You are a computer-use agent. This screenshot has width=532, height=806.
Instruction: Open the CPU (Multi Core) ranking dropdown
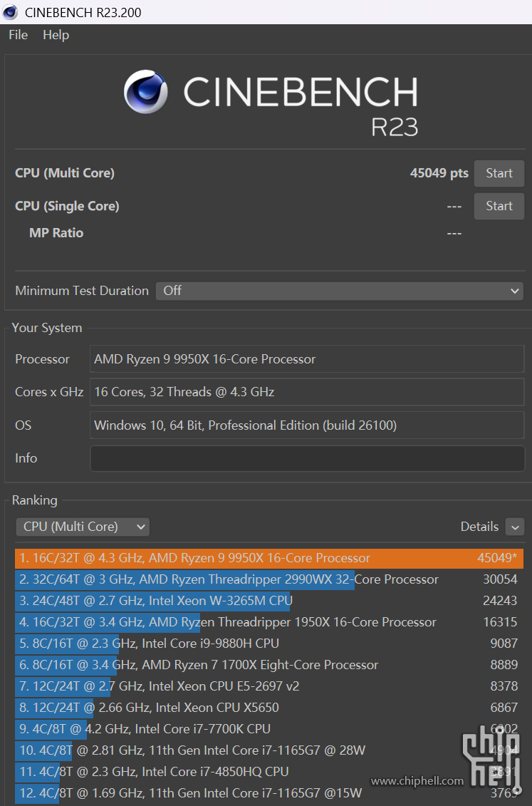[x=83, y=527]
